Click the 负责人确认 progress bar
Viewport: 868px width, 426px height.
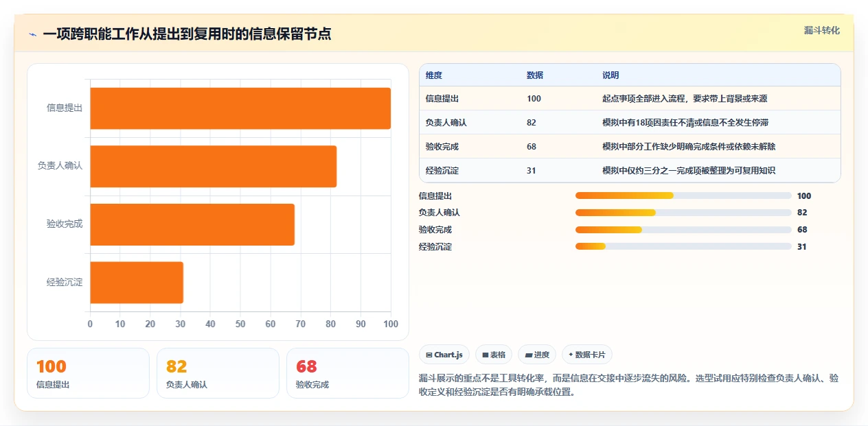pos(683,213)
